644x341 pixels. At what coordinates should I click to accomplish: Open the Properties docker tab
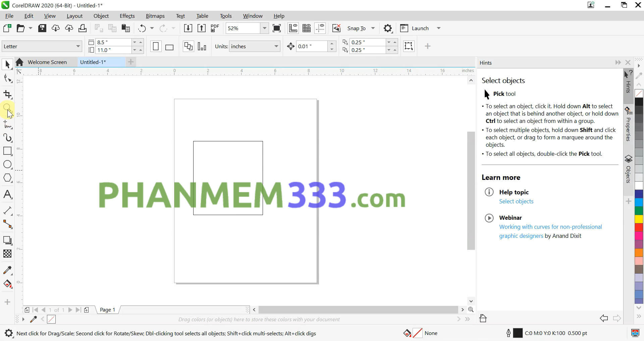tap(628, 124)
